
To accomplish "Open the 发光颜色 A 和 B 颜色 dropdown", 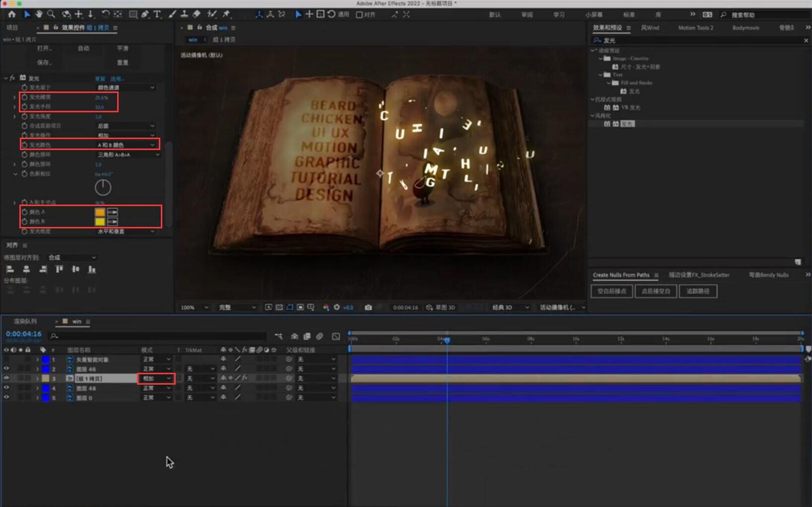I will pos(126,145).
